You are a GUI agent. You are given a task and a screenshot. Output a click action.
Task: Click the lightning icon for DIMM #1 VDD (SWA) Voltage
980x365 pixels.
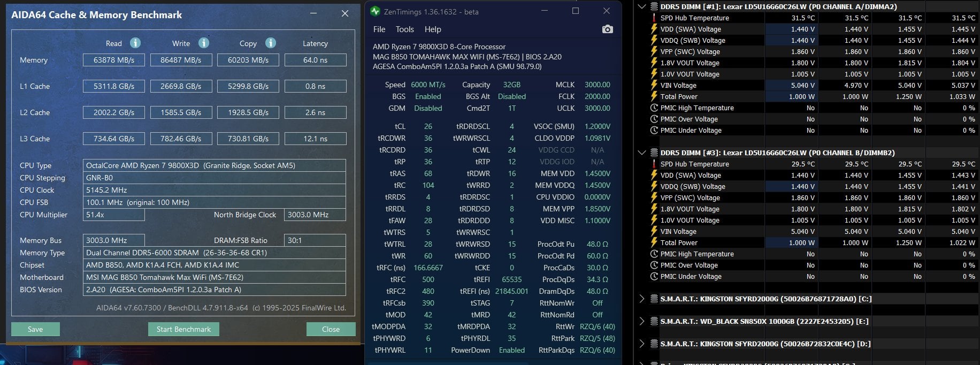[x=654, y=29]
